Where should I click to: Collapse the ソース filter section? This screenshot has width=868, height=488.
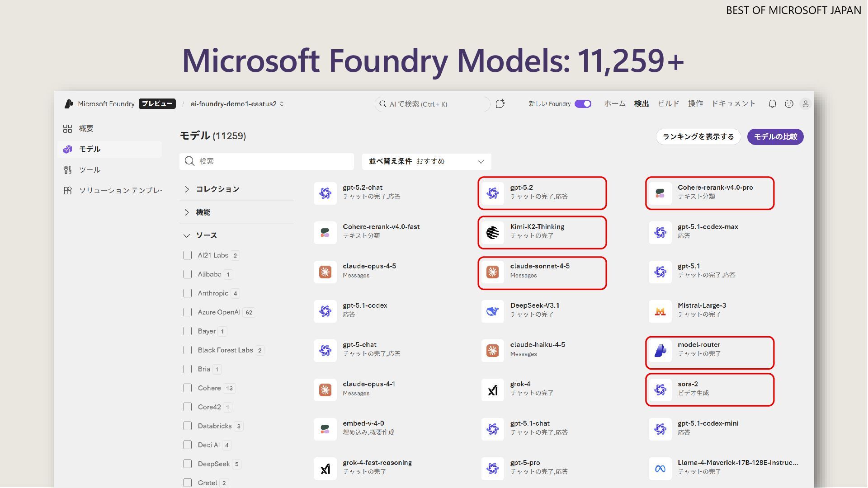point(187,235)
